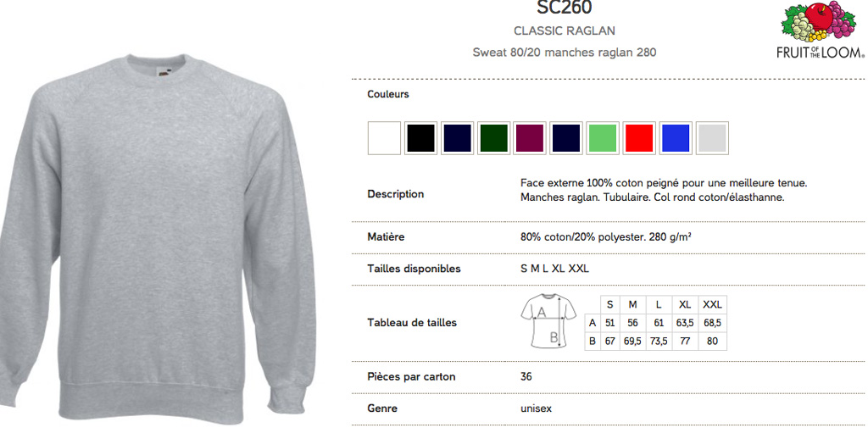Click the Tailles disponibles label
The width and height of the screenshot is (868, 439).
[x=414, y=269]
